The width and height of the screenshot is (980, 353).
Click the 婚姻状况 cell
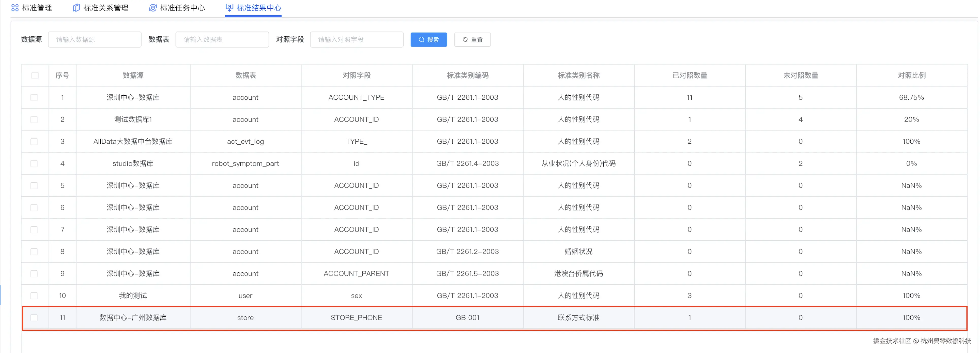pos(579,252)
